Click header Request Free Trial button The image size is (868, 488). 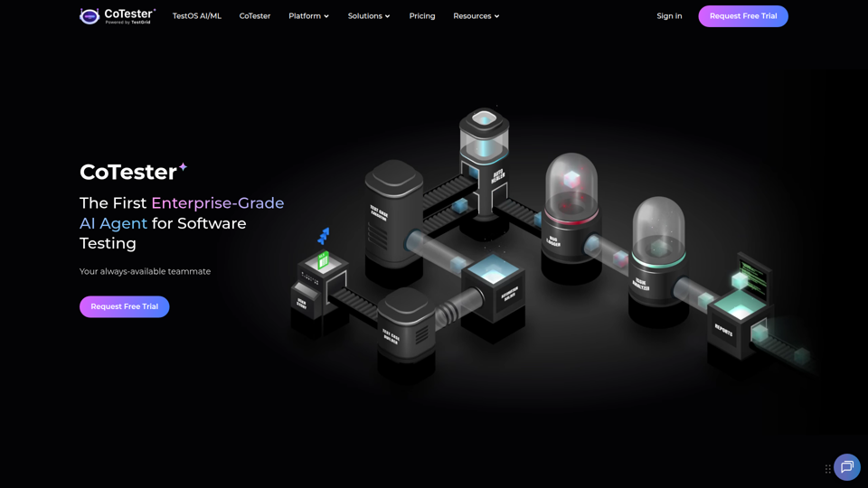(743, 16)
